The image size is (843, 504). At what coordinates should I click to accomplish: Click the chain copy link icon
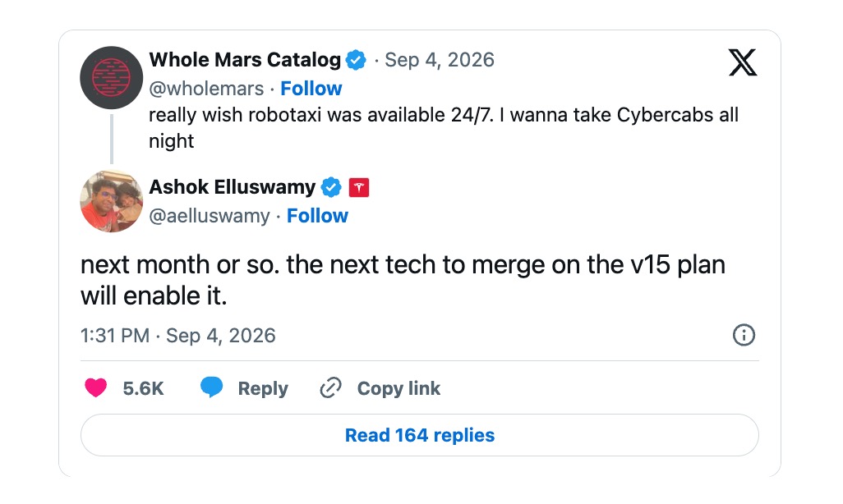coord(330,388)
